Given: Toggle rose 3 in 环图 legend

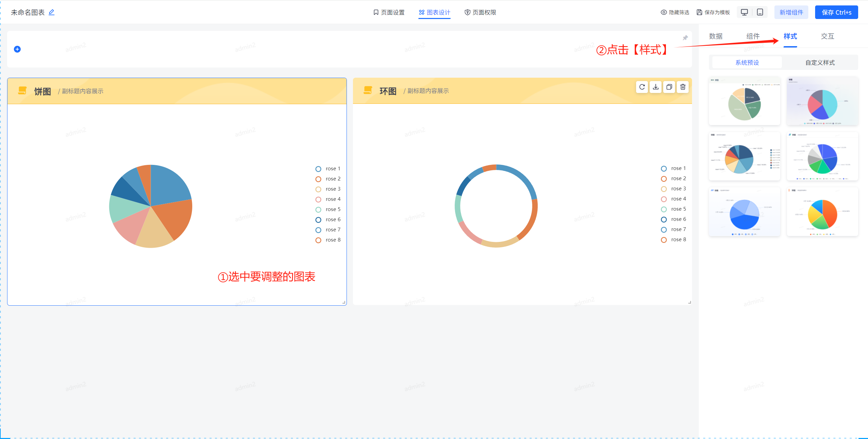Looking at the screenshot, I should tap(673, 189).
